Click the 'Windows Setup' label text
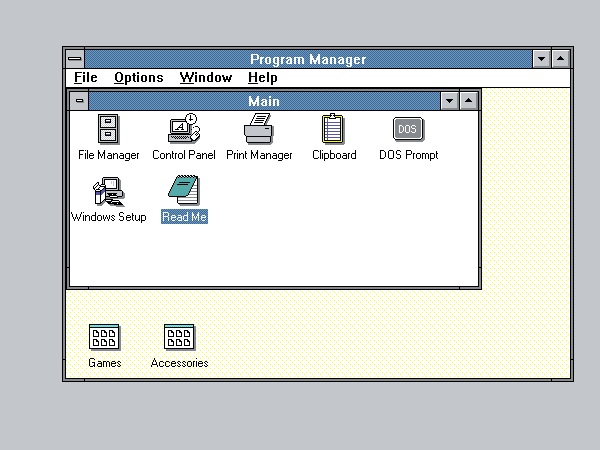Viewport: 600px width, 450px height. click(x=109, y=217)
